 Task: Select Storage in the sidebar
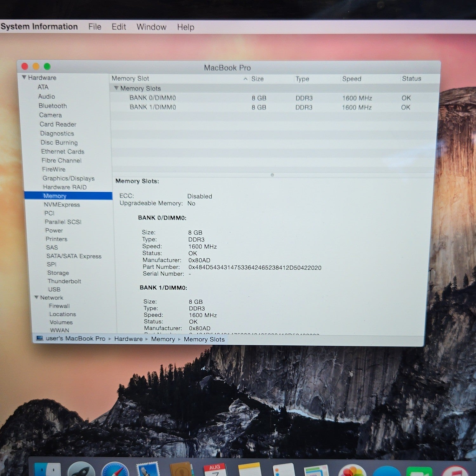tap(58, 273)
